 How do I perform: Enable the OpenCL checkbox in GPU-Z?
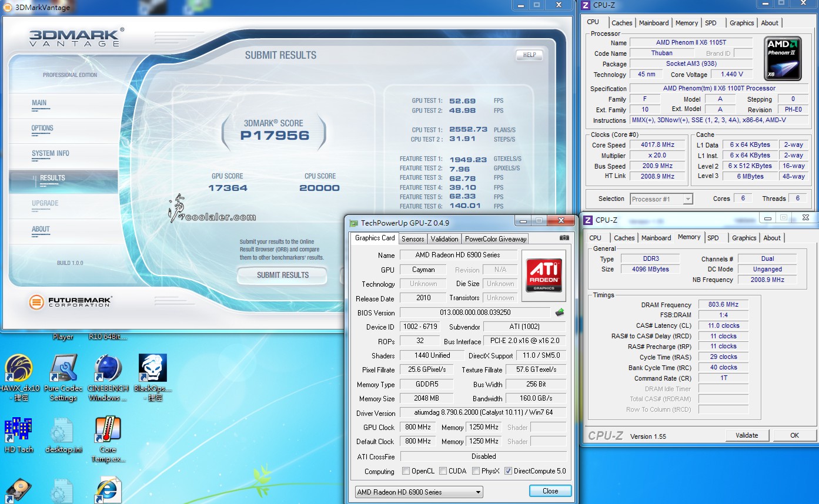click(406, 471)
